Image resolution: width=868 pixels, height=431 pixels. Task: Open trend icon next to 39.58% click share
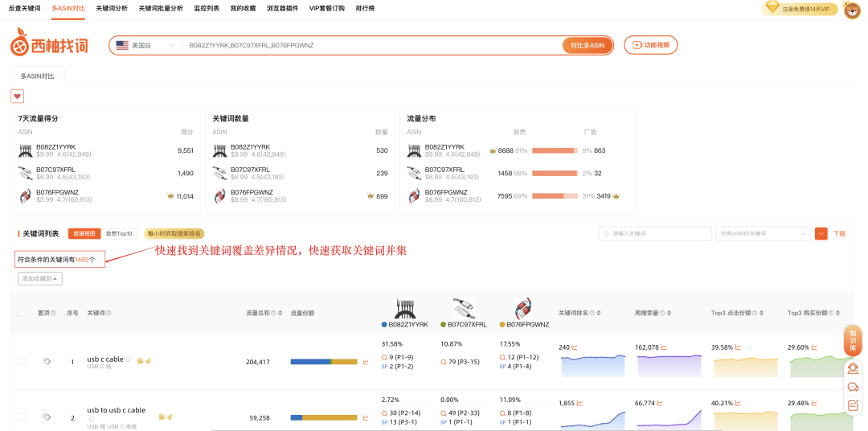point(739,347)
